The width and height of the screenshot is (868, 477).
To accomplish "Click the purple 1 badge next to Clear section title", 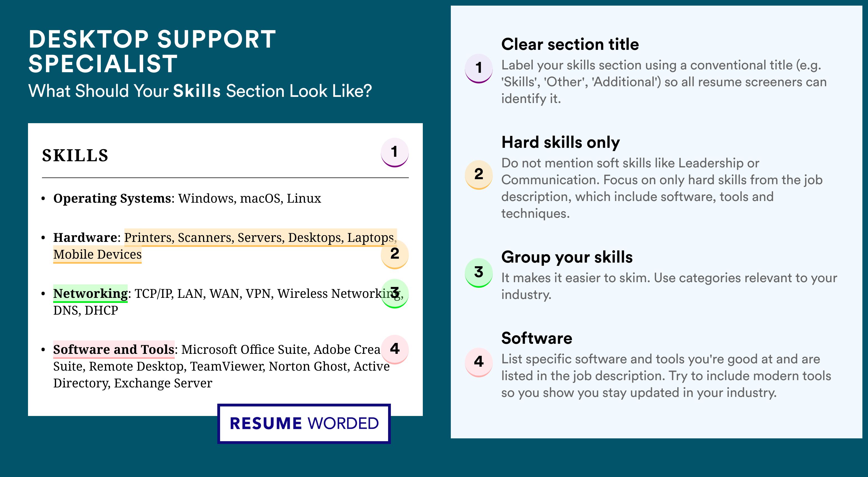I will point(479,68).
